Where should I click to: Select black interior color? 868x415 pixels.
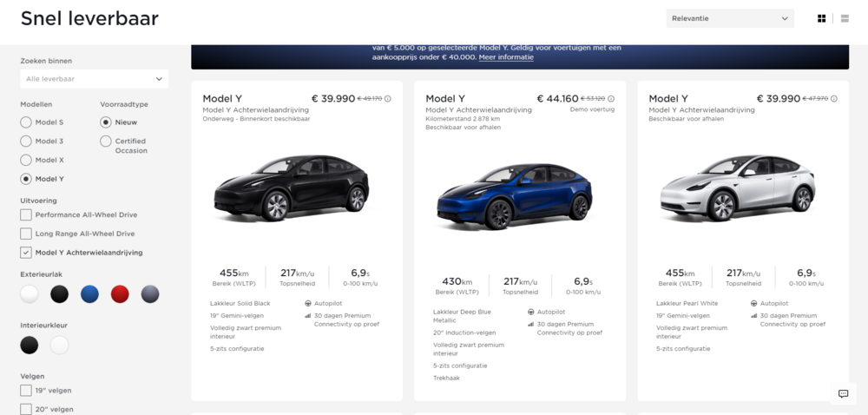(30, 346)
